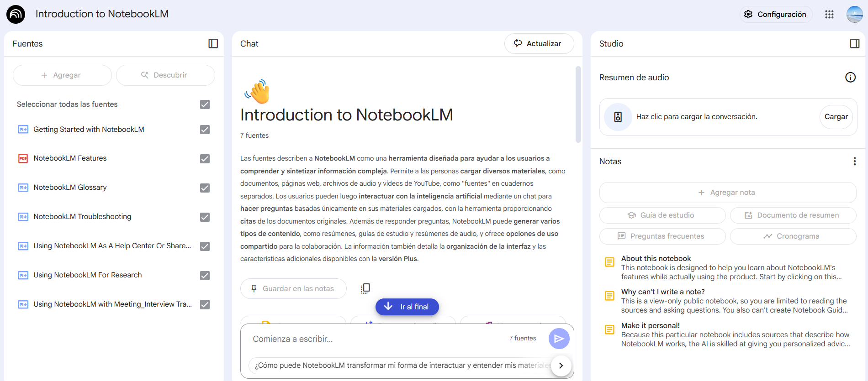868x381 pixels.
Task: Click the notebook title in header
Action: (x=102, y=14)
